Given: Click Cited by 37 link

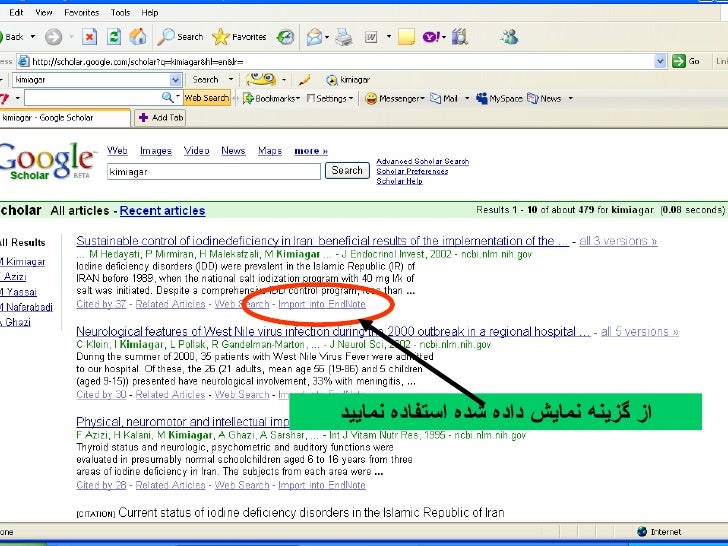Looking at the screenshot, I should point(101,304).
